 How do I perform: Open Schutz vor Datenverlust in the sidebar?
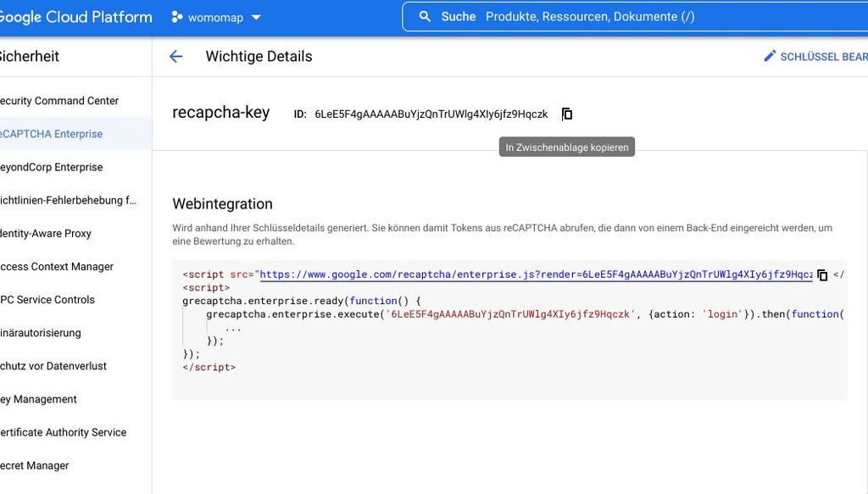coord(53,366)
